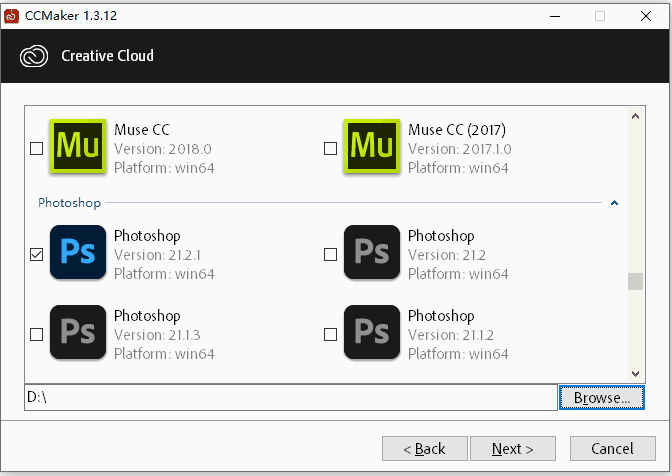The width and height of the screenshot is (672, 476).
Task: Click the Photoshop 21.1.2 icon
Action: coord(372,332)
